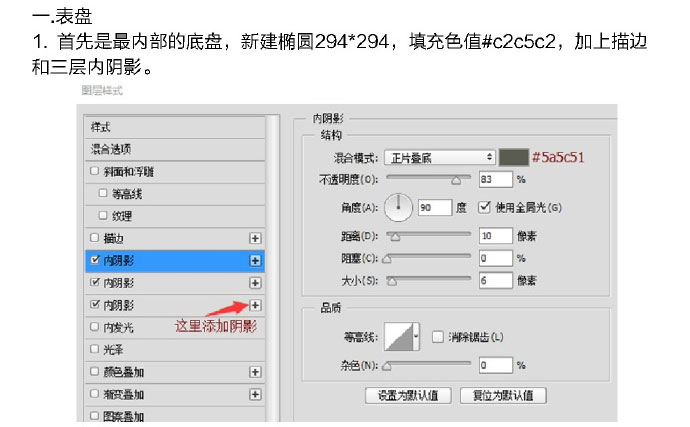
Task: Click the 杂色 percent input field
Action: coord(496,365)
